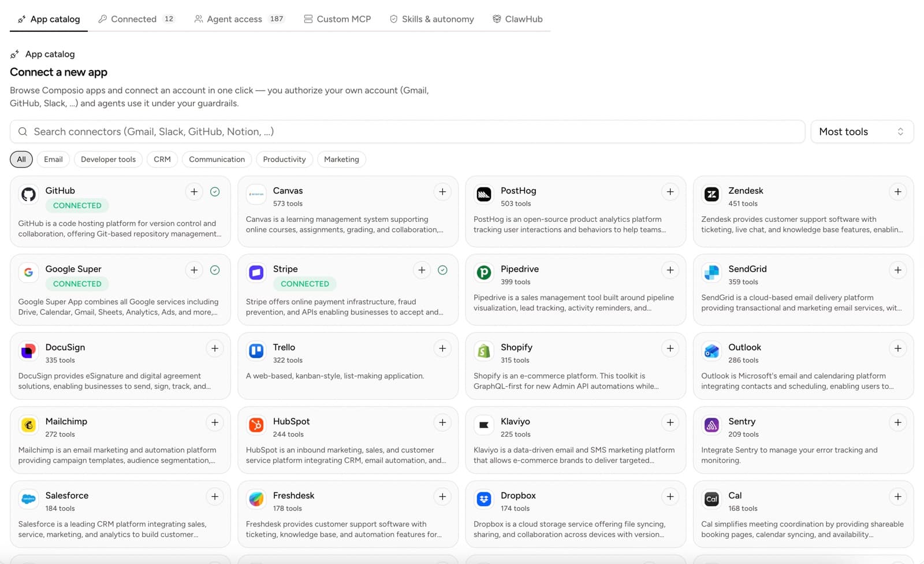
Task: Add another GitHub connection with plus button
Action: [x=194, y=192]
